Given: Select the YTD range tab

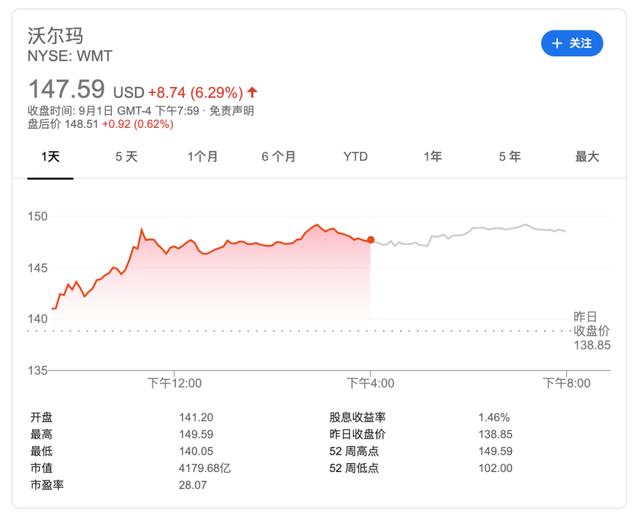Looking at the screenshot, I should click(356, 157).
